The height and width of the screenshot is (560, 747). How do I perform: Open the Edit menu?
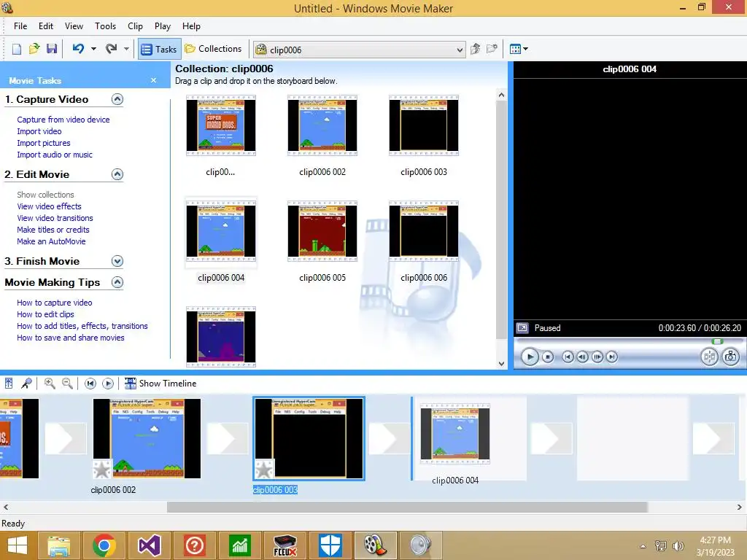tap(46, 26)
